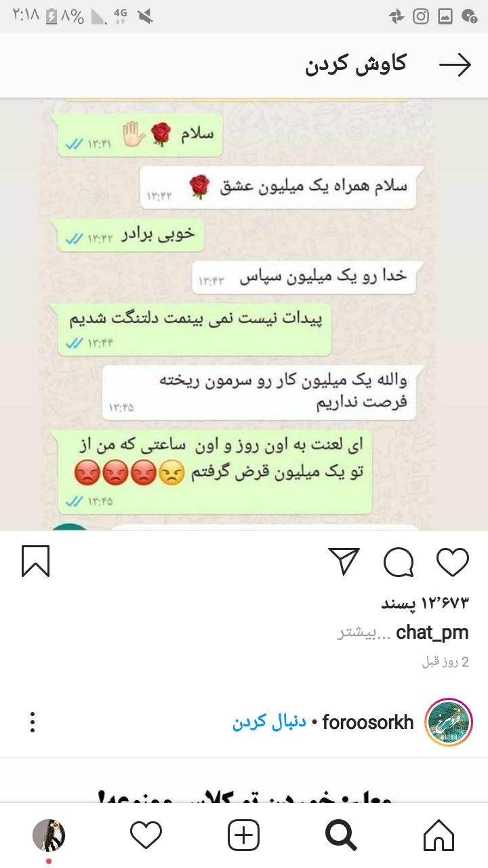The height and width of the screenshot is (868, 488).
Task: Tap the کاوش کردن header title
Action: click(356, 64)
